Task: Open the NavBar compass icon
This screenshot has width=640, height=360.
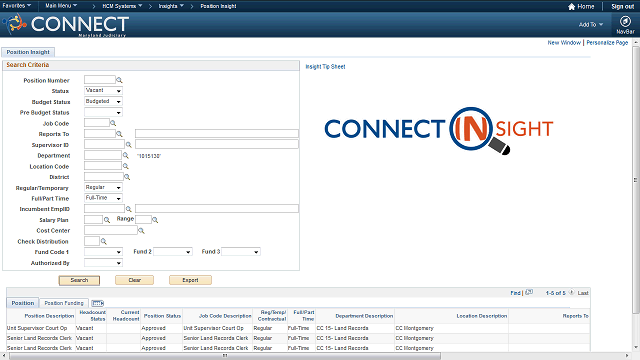Action: [625, 21]
